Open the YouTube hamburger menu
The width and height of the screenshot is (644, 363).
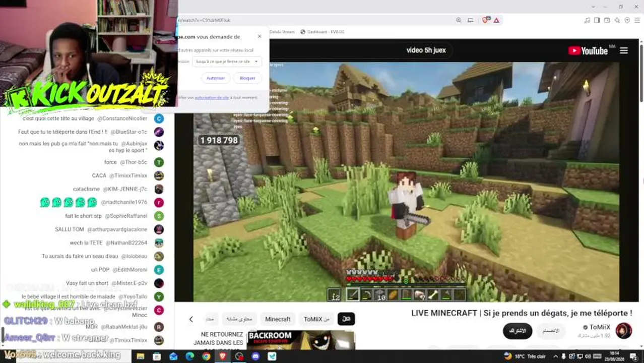624,50
